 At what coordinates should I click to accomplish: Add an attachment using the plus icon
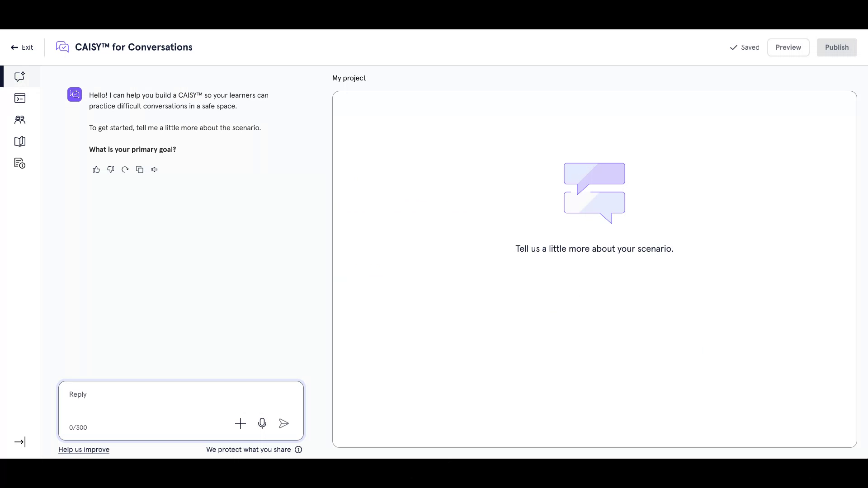point(241,423)
